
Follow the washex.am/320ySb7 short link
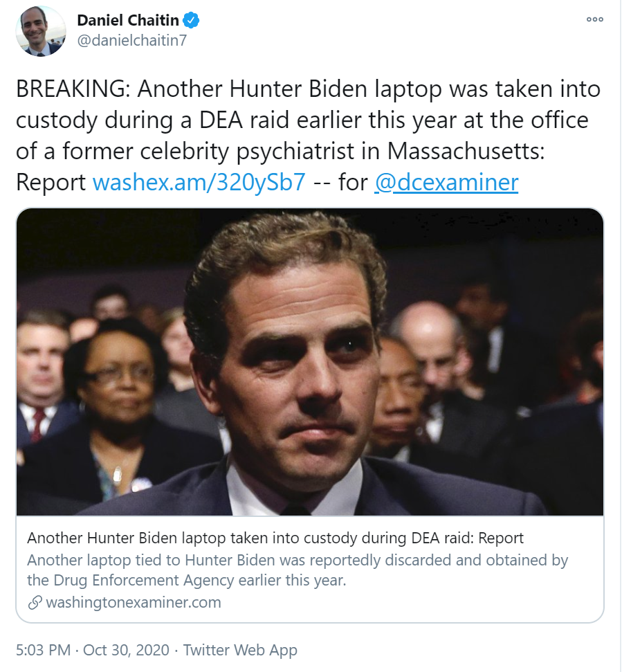tap(199, 182)
